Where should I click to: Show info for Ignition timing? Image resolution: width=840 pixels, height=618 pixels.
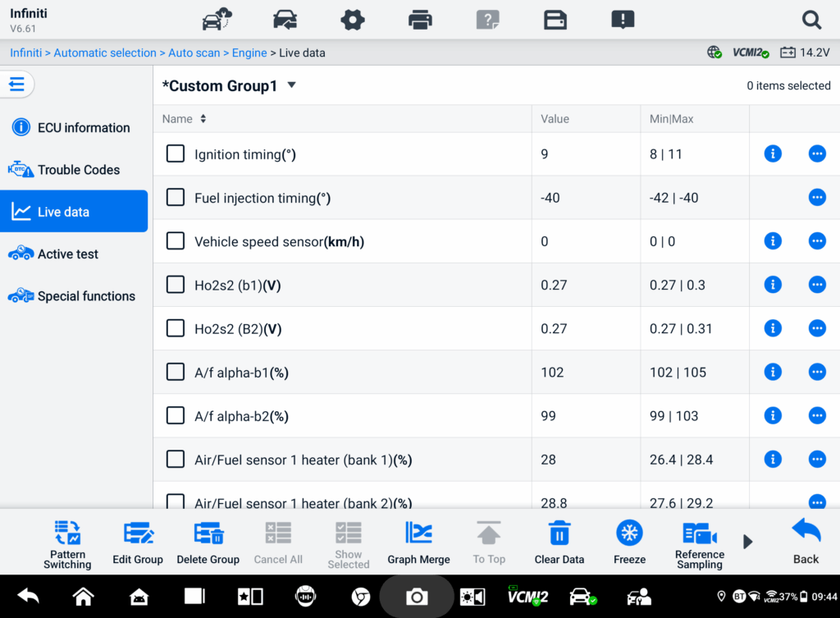click(772, 153)
